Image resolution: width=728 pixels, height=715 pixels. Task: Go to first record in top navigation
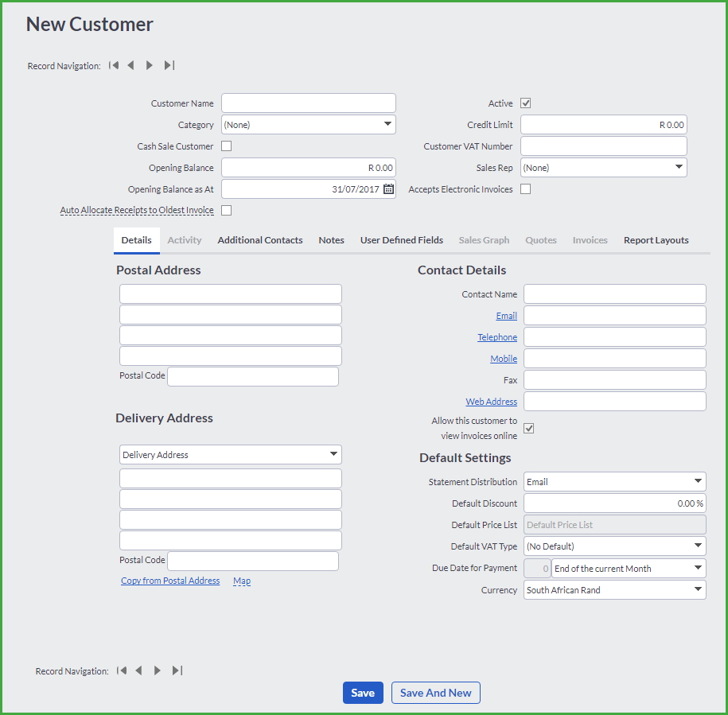(x=114, y=65)
